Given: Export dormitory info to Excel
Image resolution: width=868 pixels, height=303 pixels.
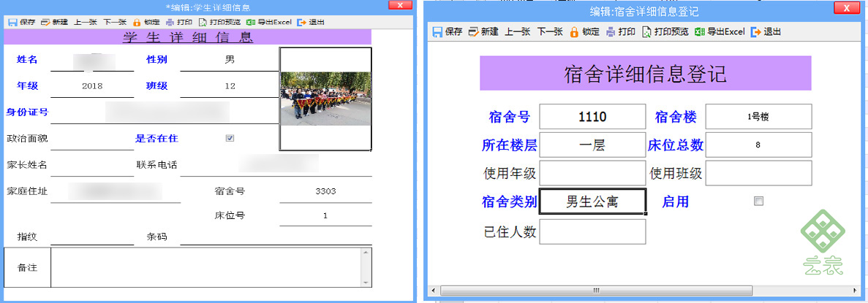Looking at the screenshot, I should pos(720,32).
